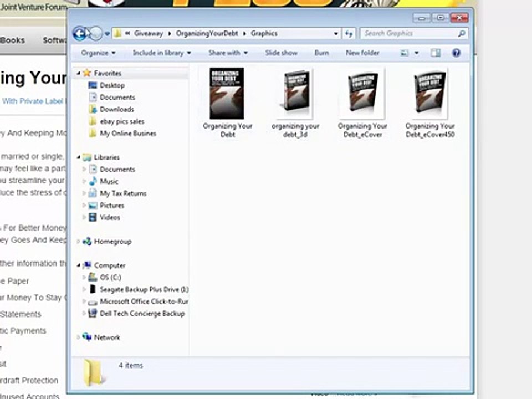
Task: Open Explorer Help icon
Action: click(456, 53)
